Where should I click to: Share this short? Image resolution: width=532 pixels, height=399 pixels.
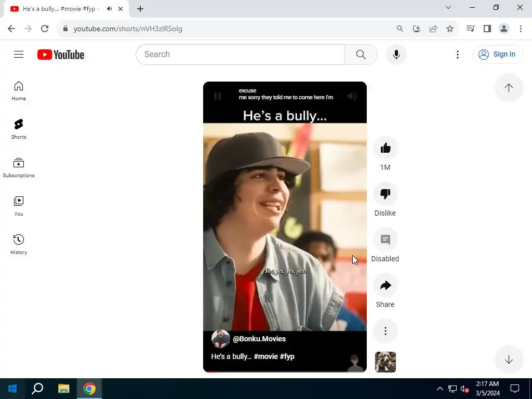point(385,285)
